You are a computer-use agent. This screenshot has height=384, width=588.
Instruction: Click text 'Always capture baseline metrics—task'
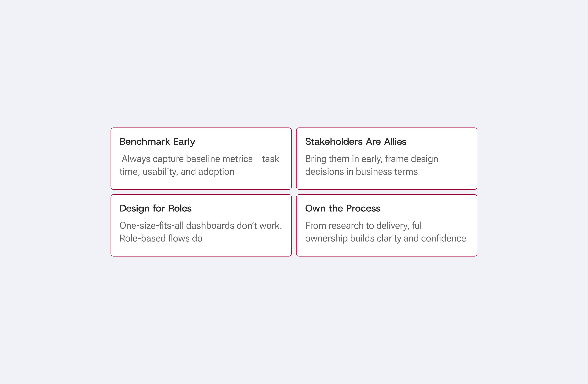coord(200,159)
